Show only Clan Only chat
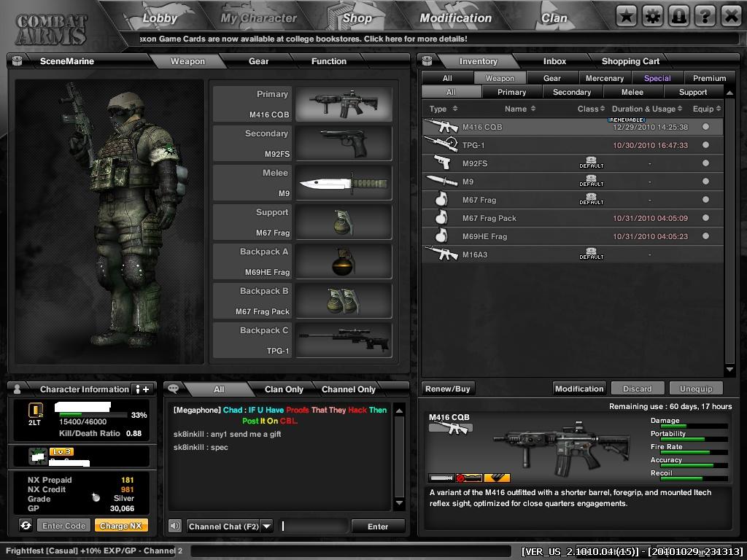Image resolution: width=747 pixels, height=560 pixels. 284,389
